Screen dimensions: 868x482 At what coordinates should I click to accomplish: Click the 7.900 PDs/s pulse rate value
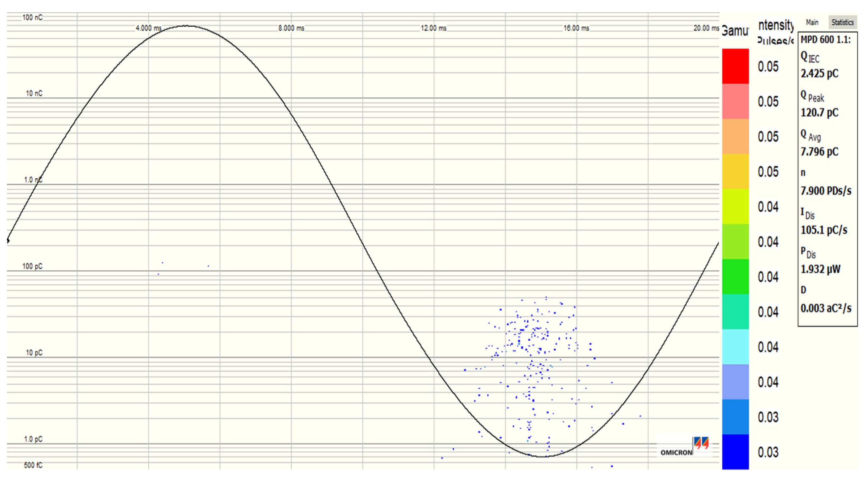(x=826, y=190)
